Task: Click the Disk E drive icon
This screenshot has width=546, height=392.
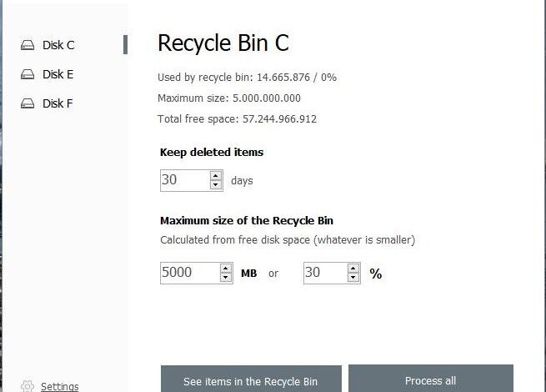Action: pos(28,74)
